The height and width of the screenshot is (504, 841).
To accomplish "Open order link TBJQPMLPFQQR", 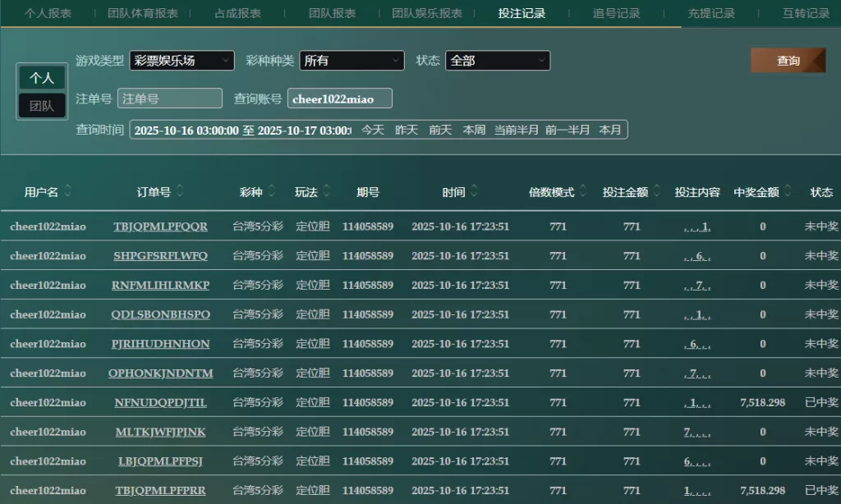I will pyautogui.click(x=161, y=227).
